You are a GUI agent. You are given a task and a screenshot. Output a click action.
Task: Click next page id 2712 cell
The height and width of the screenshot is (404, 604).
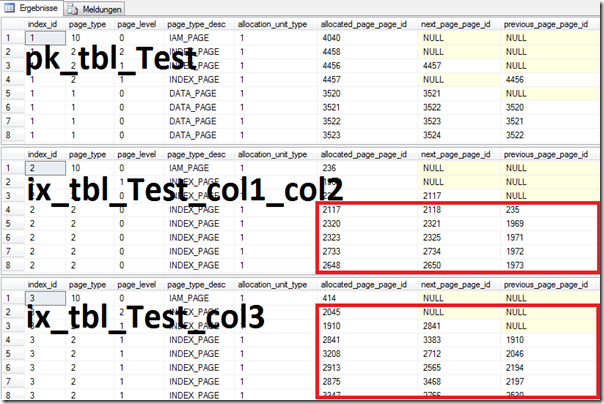coord(458,354)
